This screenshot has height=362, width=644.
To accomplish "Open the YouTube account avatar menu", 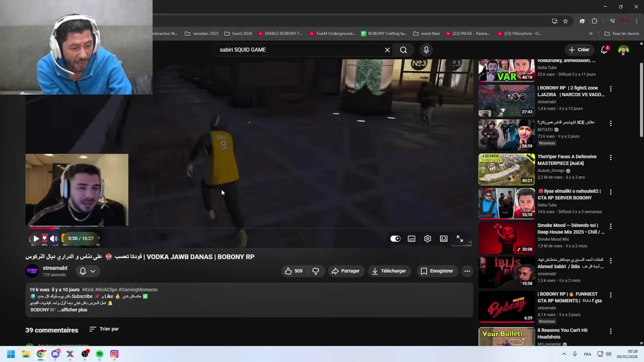I will [x=623, y=50].
